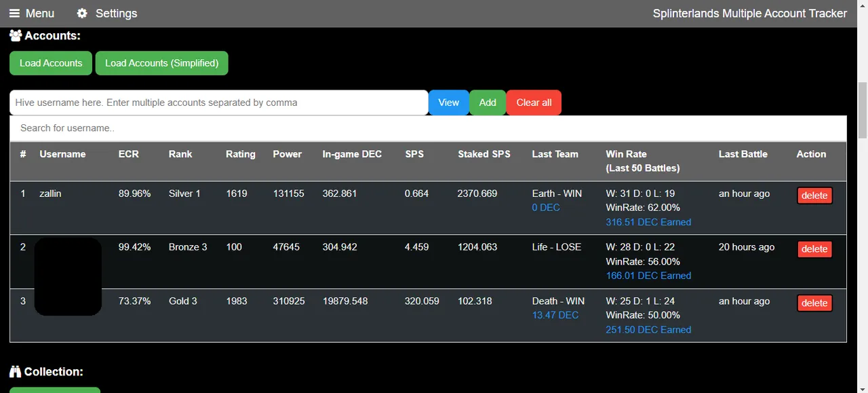Screen dimensions: 868x393
Task: Click the WinRate: 62.00% text
Action: tap(643, 208)
